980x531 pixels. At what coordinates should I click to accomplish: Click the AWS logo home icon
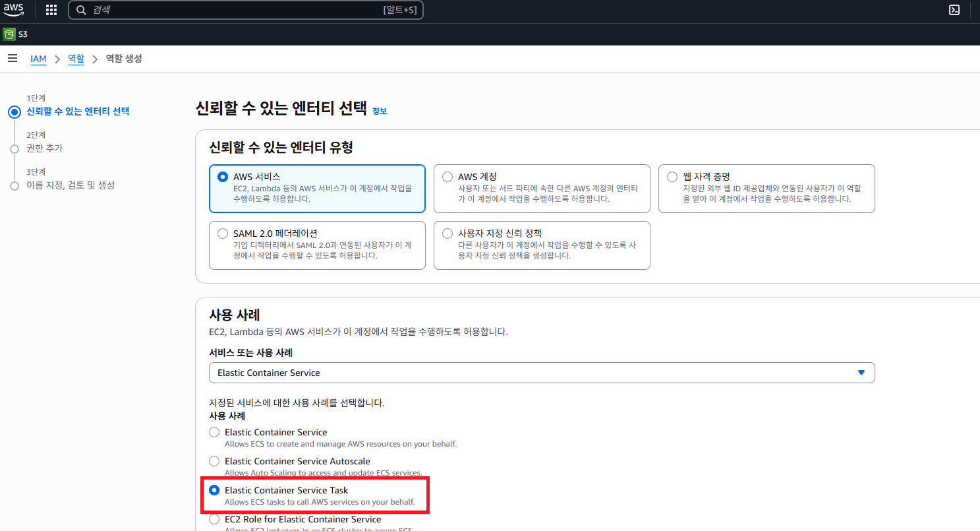(13, 9)
